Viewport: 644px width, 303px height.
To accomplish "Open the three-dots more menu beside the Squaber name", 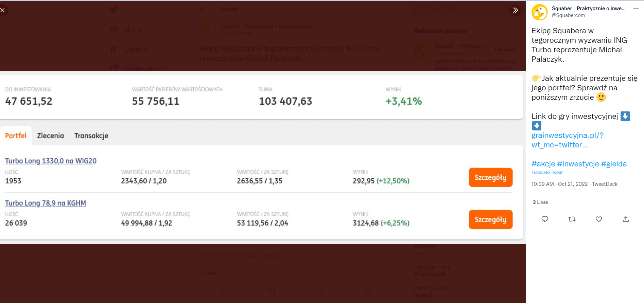I will click(x=636, y=8).
